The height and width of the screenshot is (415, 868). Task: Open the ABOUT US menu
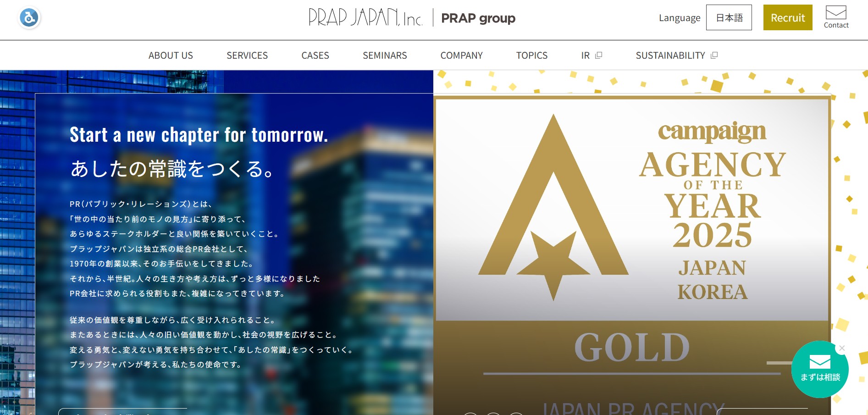click(x=171, y=55)
